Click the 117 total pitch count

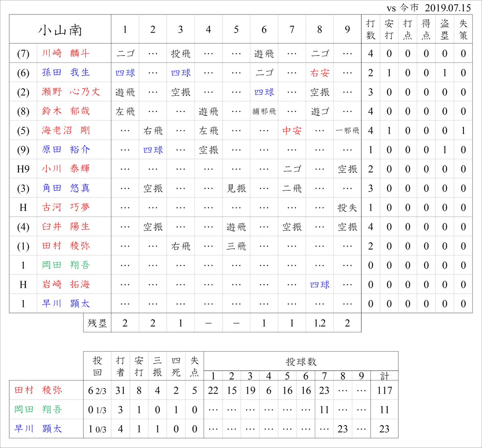tap(384, 391)
